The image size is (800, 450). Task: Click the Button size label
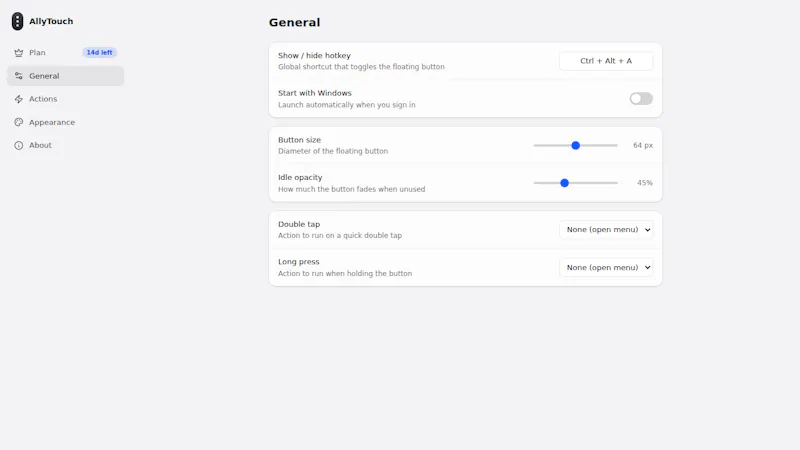pos(299,140)
